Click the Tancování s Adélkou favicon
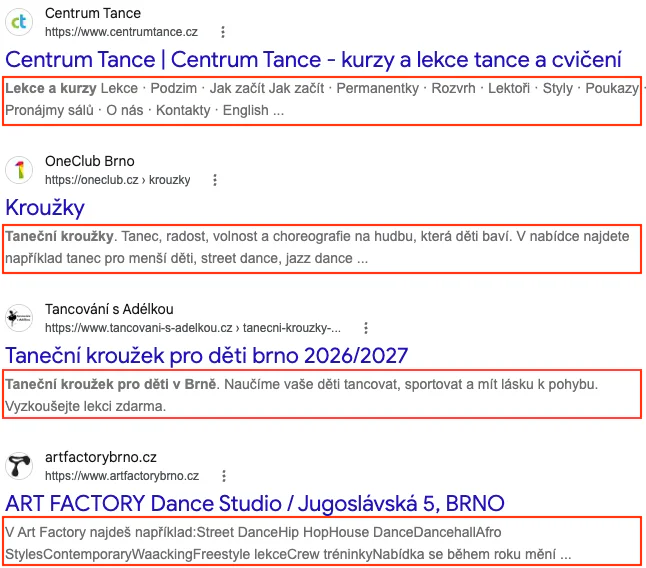Screen dimensions: 646x568 [x=19, y=318]
